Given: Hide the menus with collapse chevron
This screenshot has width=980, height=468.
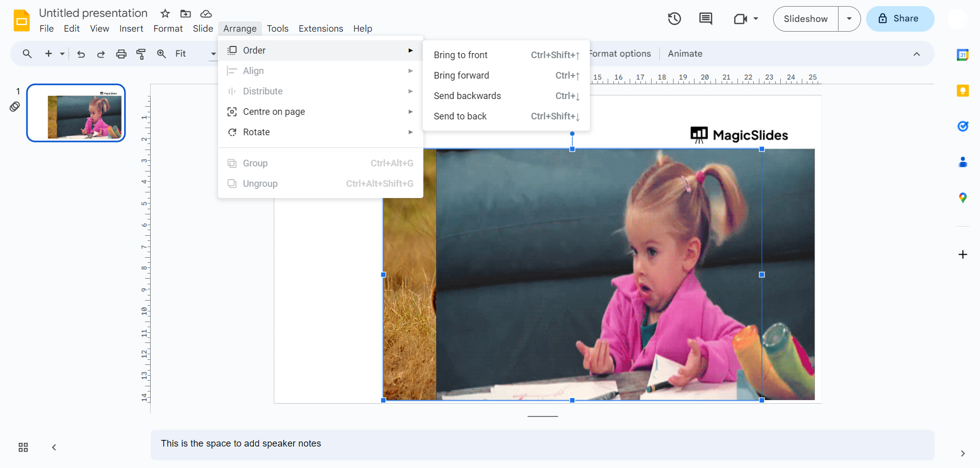Looking at the screenshot, I should coord(917,54).
